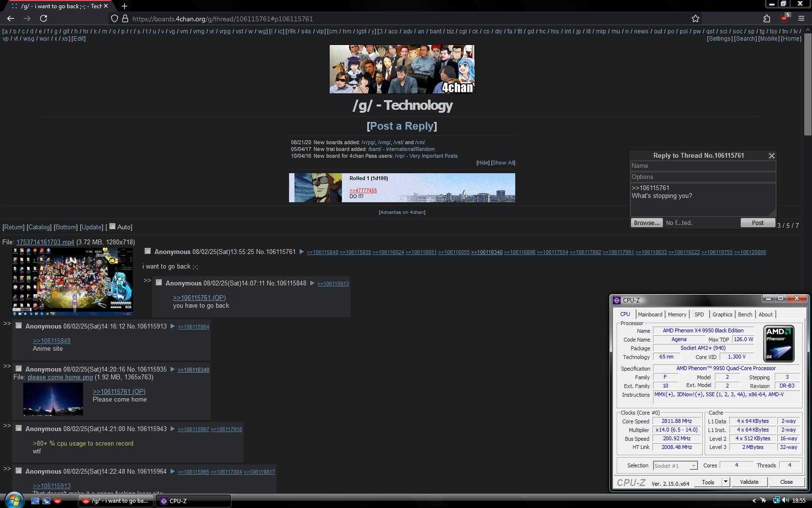Hide post 106115913 with its >> marker
Image resolution: width=812 pixels, height=508 pixels.
pyautogui.click(x=7, y=324)
